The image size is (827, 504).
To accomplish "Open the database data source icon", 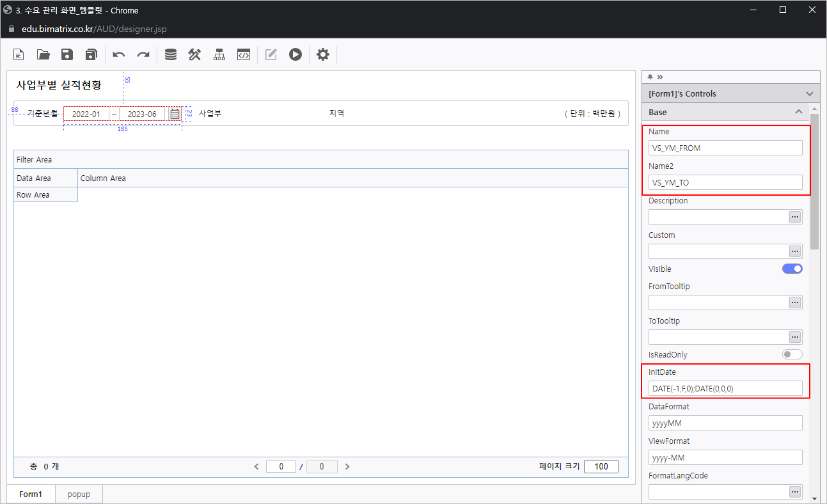I will 171,55.
